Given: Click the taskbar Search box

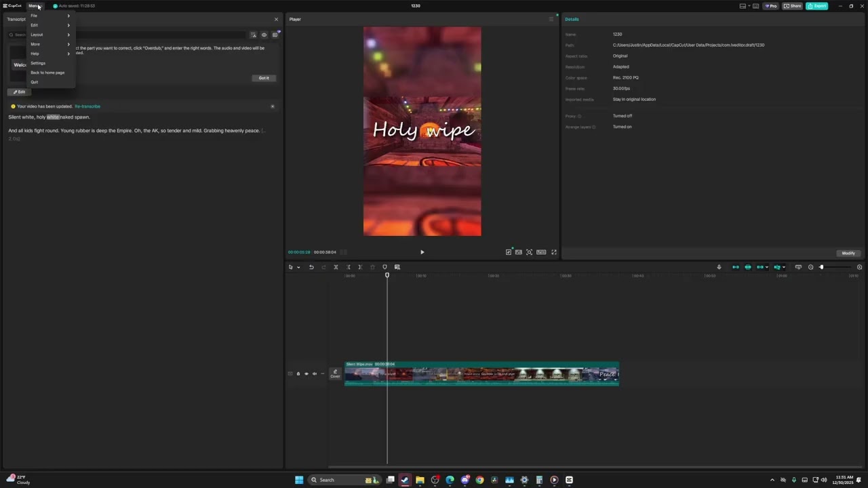Looking at the screenshot, I should click(x=345, y=480).
